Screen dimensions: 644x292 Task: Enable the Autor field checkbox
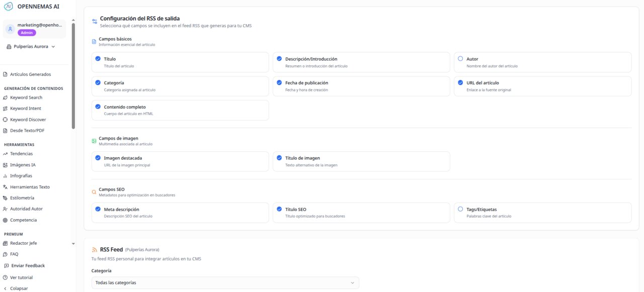pyautogui.click(x=460, y=59)
